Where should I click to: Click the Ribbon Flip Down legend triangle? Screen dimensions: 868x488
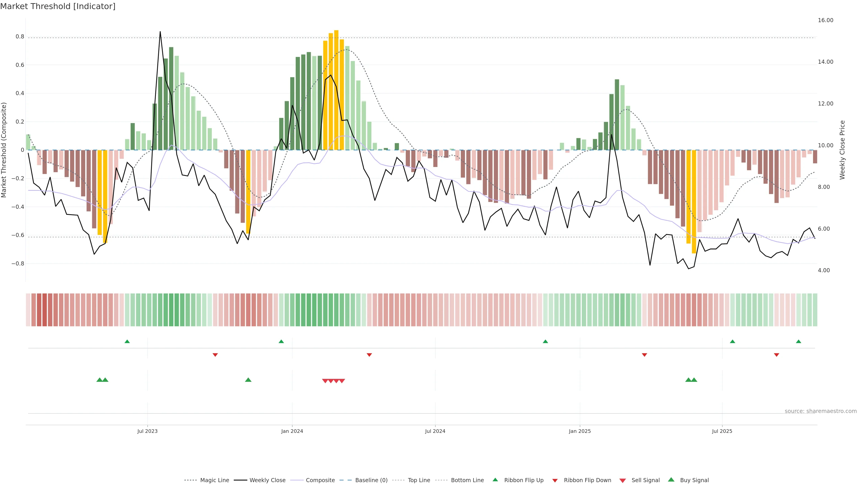point(555,481)
